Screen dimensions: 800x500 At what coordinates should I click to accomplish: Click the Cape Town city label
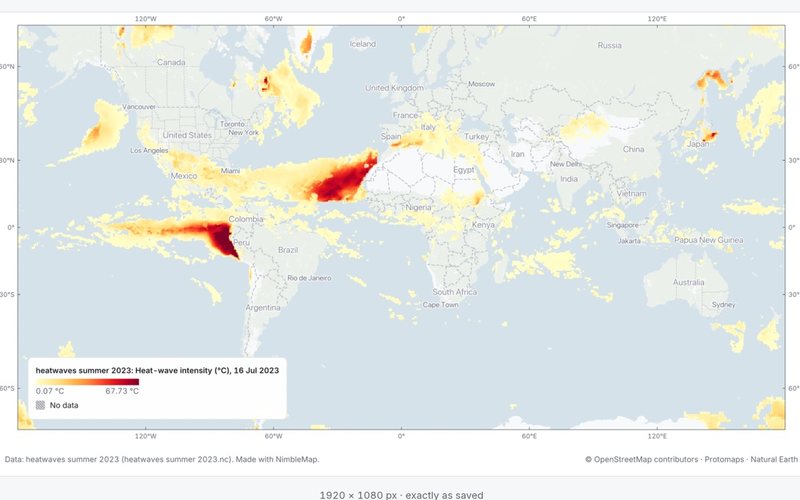pyautogui.click(x=440, y=305)
